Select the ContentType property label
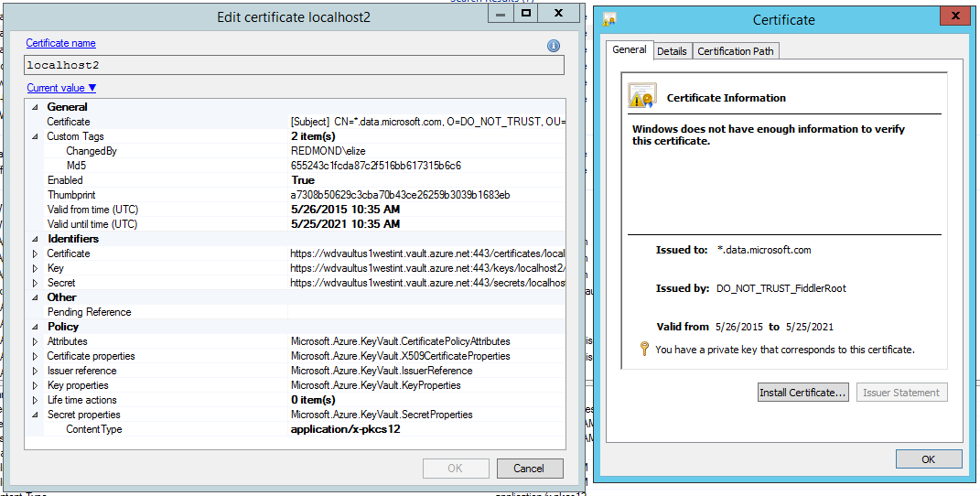 pyautogui.click(x=93, y=429)
